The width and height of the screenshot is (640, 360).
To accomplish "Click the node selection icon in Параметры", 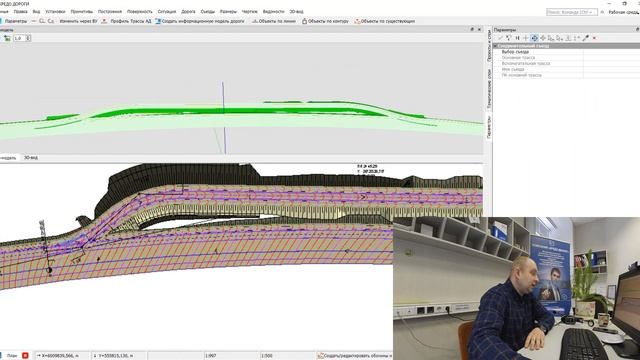I will click(509, 38).
